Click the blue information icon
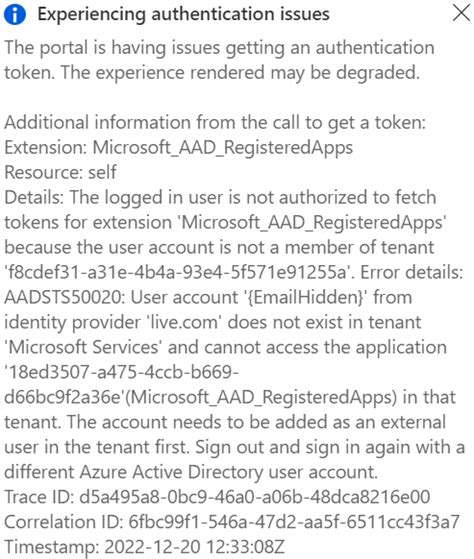 [15, 15]
